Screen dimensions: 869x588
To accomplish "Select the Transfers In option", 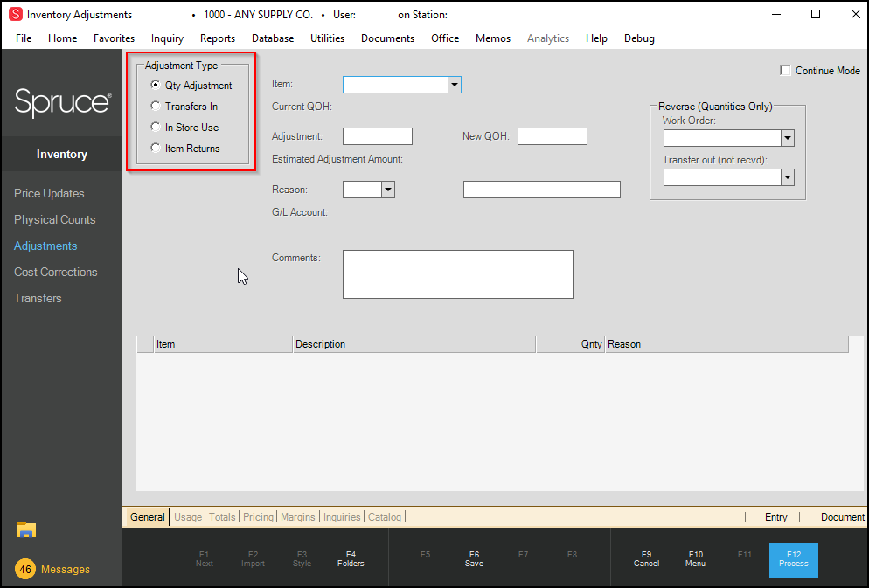I will (156, 107).
